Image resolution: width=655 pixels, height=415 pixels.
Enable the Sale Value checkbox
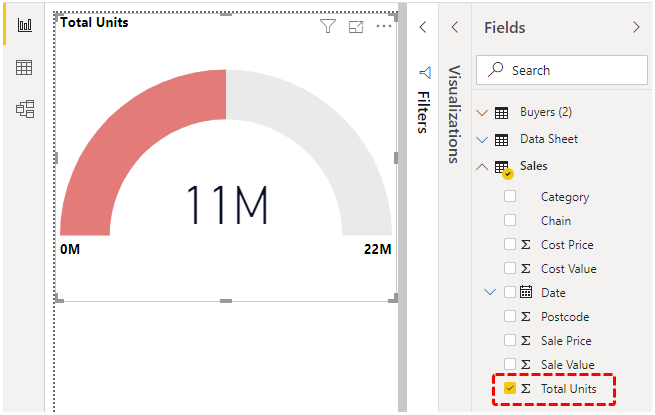(x=510, y=365)
